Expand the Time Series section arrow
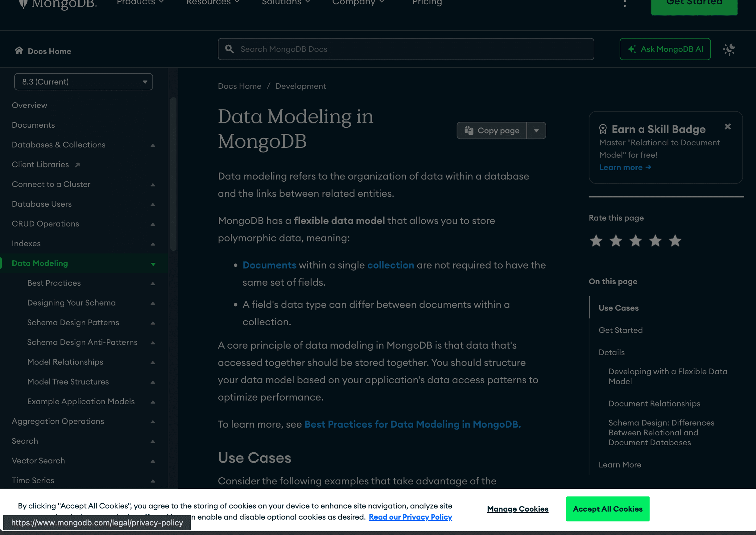The height and width of the screenshot is (535, 756). pyautogui.click(x=153, y=481)
